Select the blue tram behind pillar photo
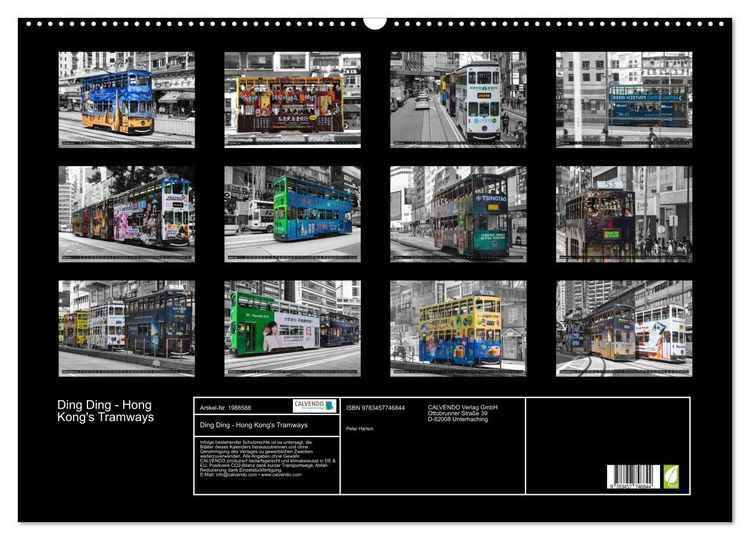 pos(624,99)
